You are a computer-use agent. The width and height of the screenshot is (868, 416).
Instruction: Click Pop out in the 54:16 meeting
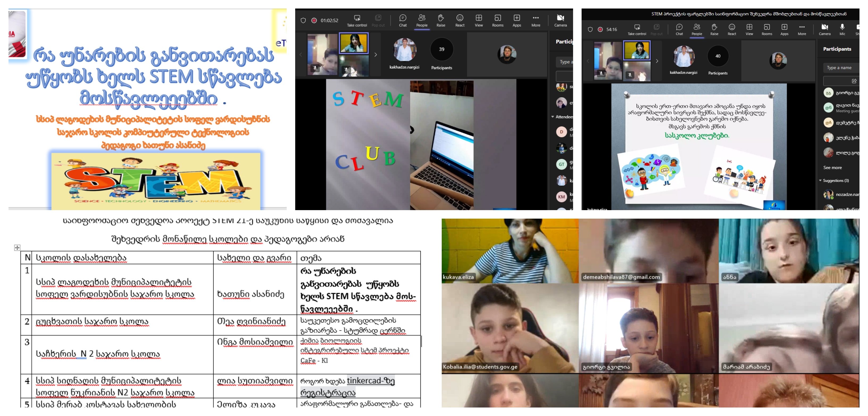[x=656, y=29]
